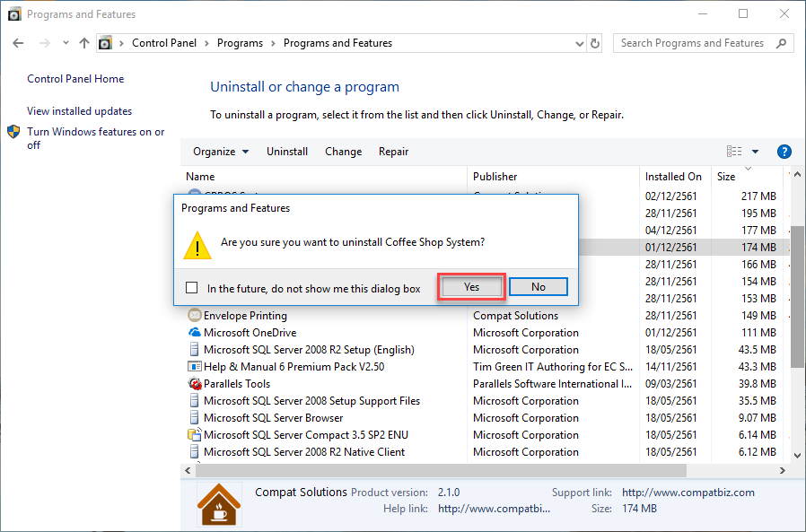Image resolution: width=806 pixels, height=532 pixels.
Task: Click the horizontal scroll right arrow
Action: point(783,470)
